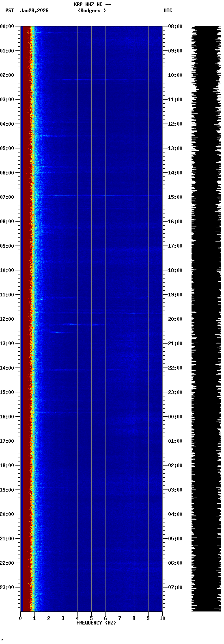Click the 18:00 UTC time label
The height and width of the screenshot is (644, 224).
click(175, 270)
